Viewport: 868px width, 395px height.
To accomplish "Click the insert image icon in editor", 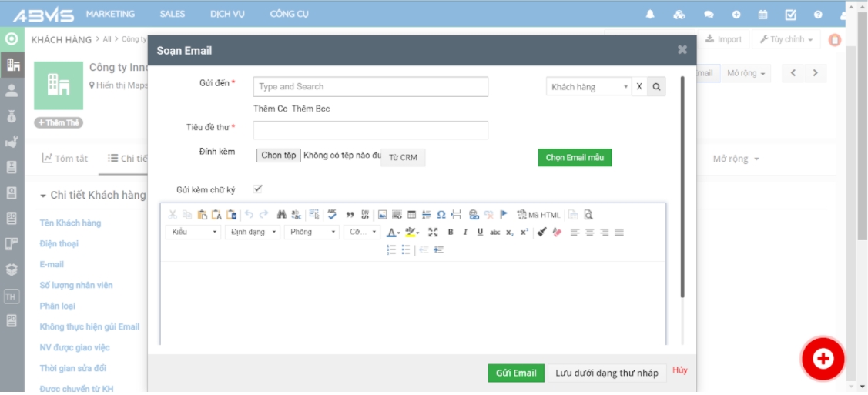I will (382, 215).
